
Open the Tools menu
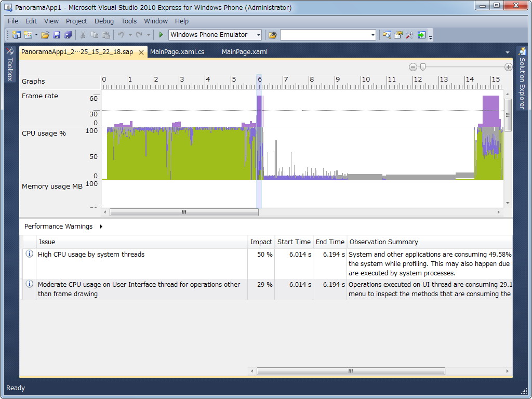(129, 21)
